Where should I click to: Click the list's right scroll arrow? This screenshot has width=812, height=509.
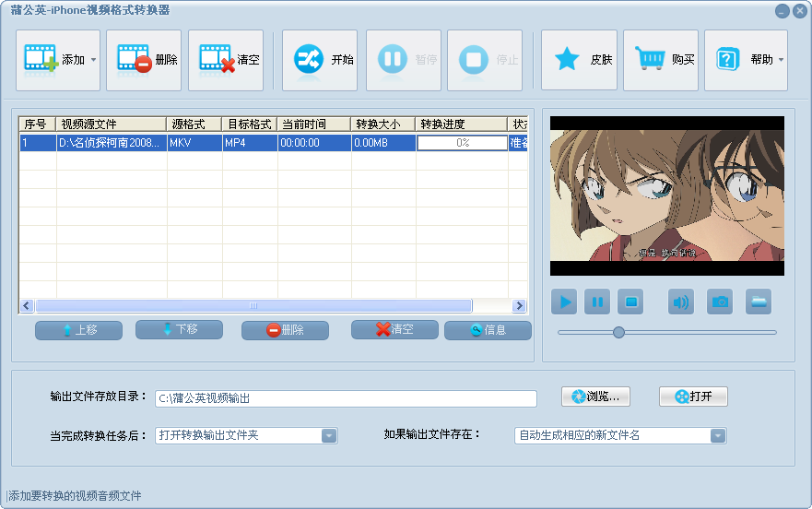pyautogui.click(x=519, y=306)
